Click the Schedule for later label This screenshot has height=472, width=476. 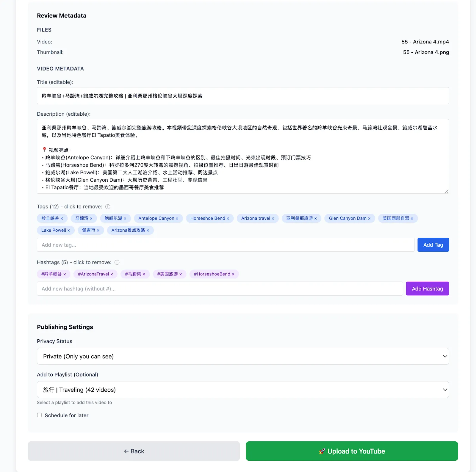point(66,415)
